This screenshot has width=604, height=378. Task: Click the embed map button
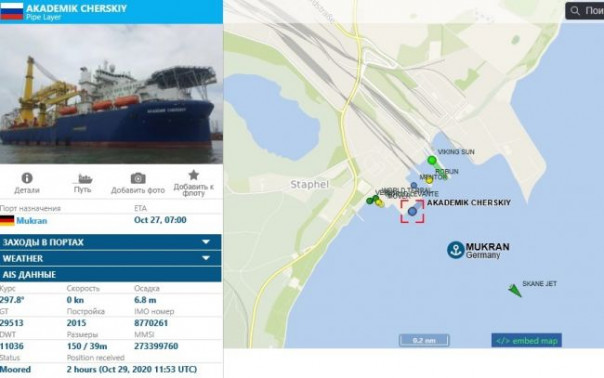[x=527, y=341]
